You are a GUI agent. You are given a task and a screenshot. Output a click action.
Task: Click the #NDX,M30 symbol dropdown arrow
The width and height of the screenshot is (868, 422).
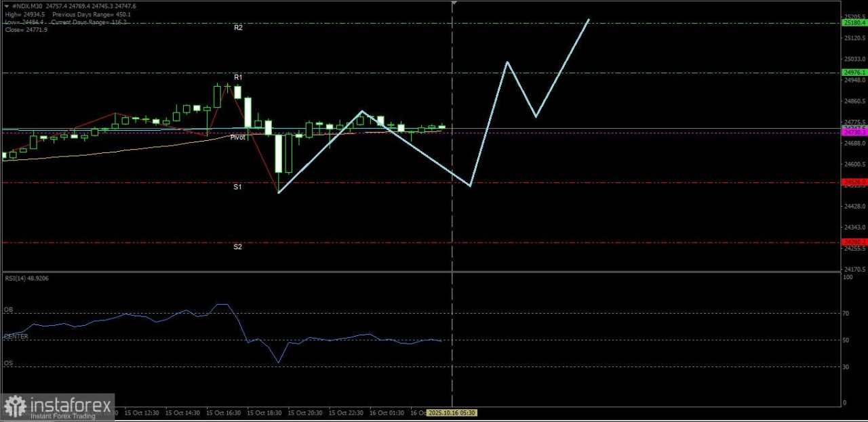click(x=5, y=6)
